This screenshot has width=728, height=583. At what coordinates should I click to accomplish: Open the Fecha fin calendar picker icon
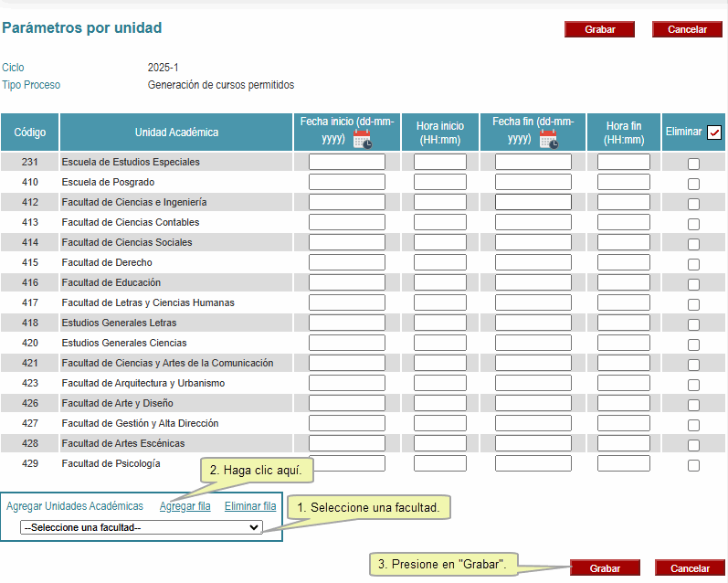point(548,139)
